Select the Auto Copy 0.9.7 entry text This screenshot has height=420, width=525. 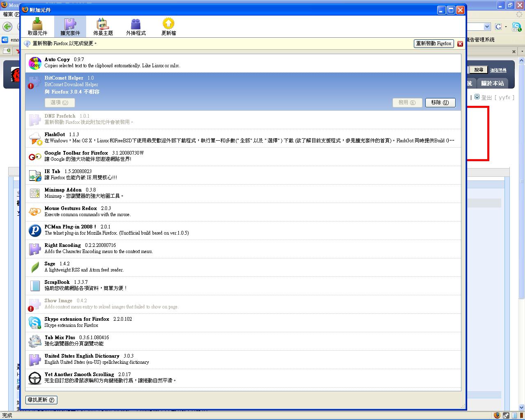pyautogui.click(x=243, y=63)
